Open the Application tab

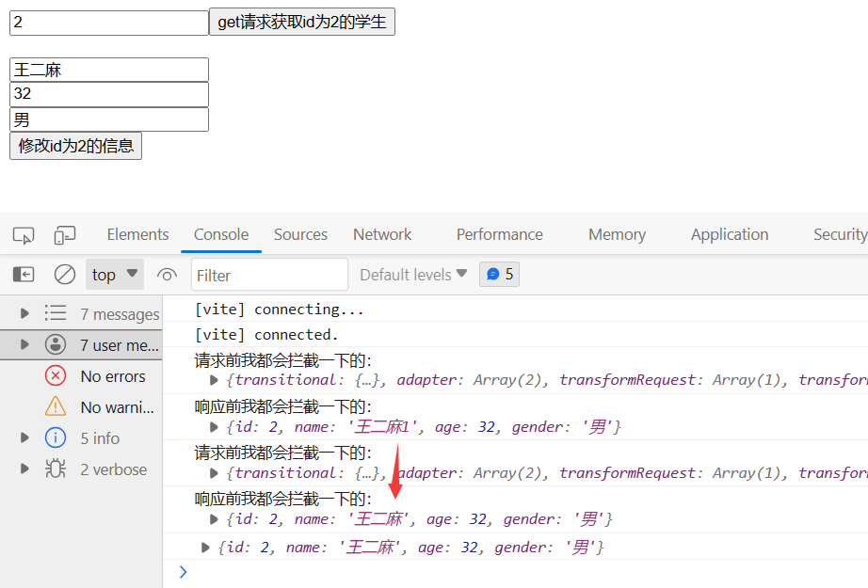tap(729, 234)
